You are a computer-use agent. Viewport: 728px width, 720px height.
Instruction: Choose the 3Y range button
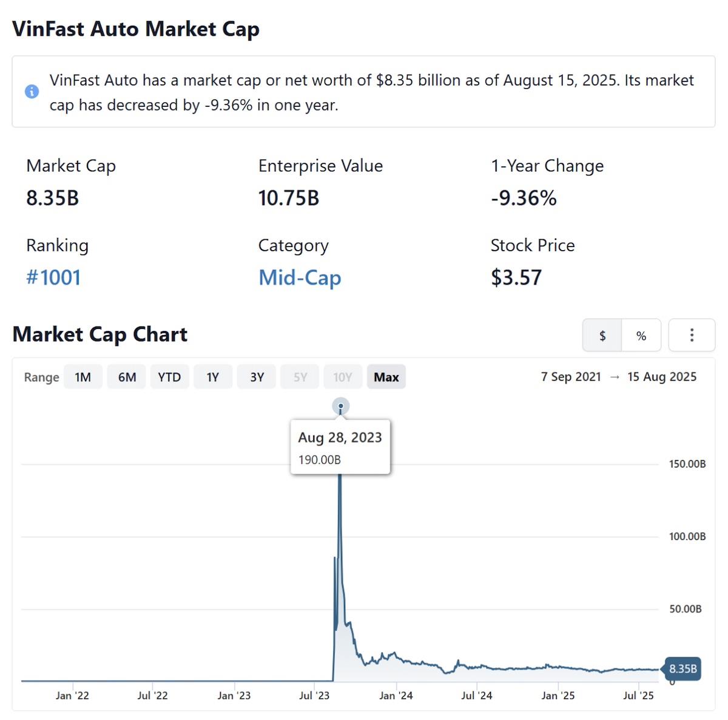257,377
